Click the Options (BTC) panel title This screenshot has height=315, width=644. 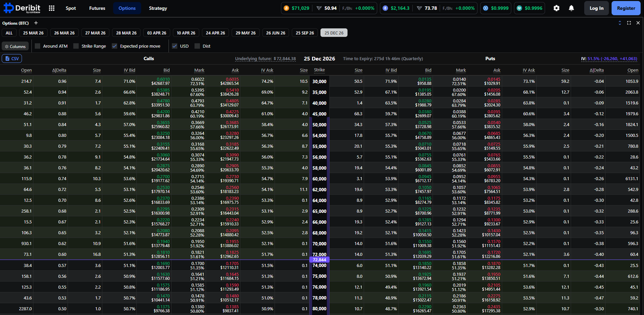16,23
